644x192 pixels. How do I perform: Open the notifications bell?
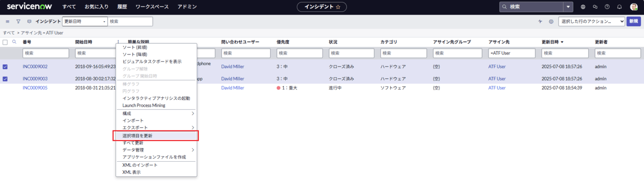pyautogui.click(x=619, y=7)
